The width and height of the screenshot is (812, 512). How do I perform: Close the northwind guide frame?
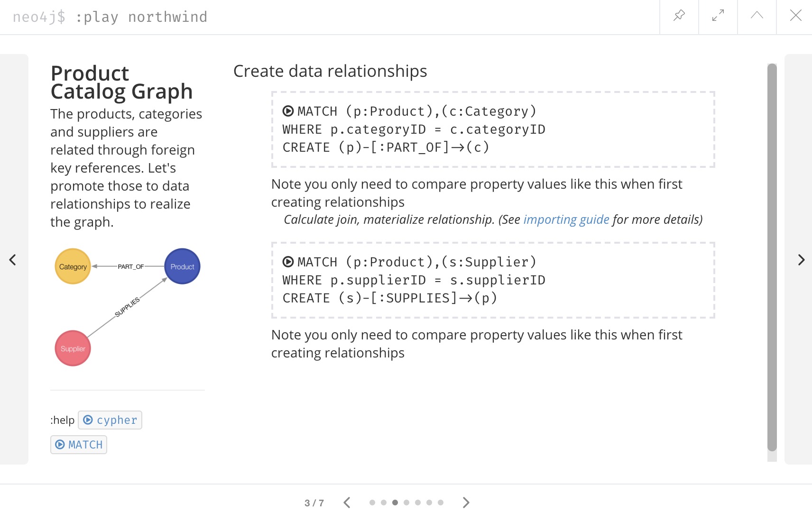tap(795, 16)
